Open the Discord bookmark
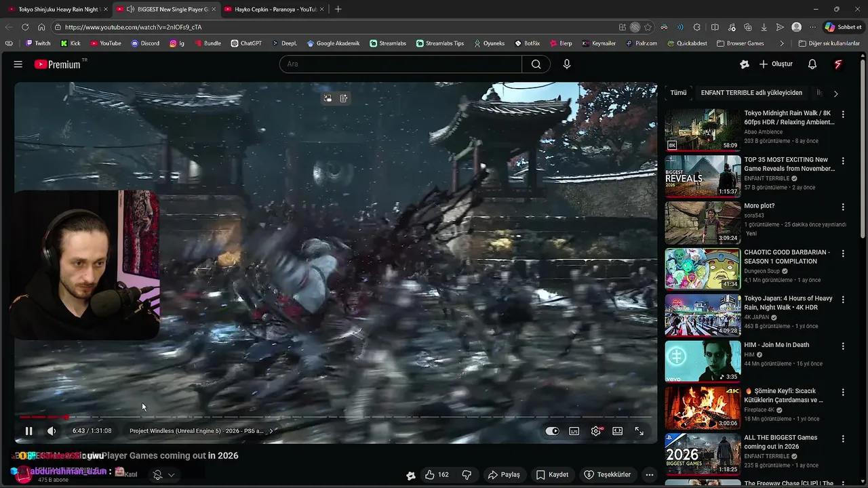This screenshot has width=868, height=488. [x=145, y=43]
